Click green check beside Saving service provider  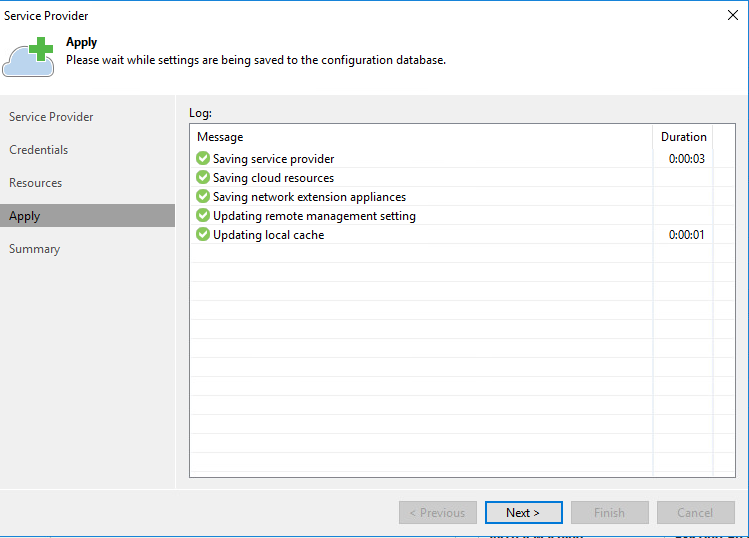pos(203,159)
